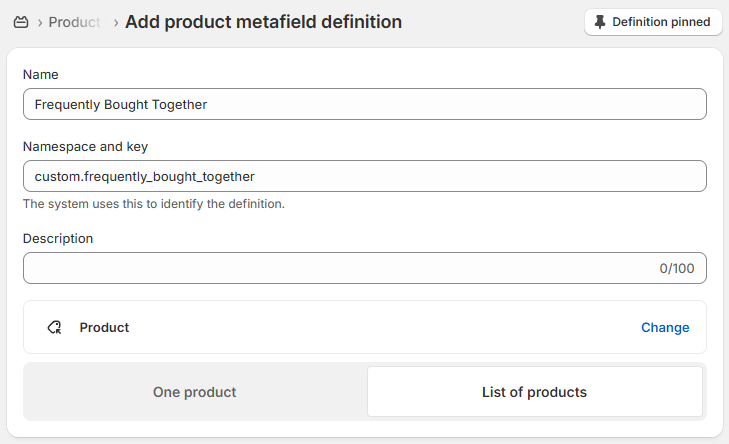The image size is (729, 444).
Task: Click the bold Product type label
Action: pyautogui.click(x=104, y=327)
